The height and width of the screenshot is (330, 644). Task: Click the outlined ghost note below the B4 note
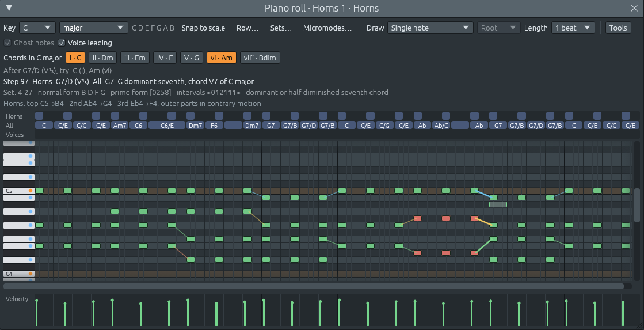pyautogui.click(x=498, y=204)
